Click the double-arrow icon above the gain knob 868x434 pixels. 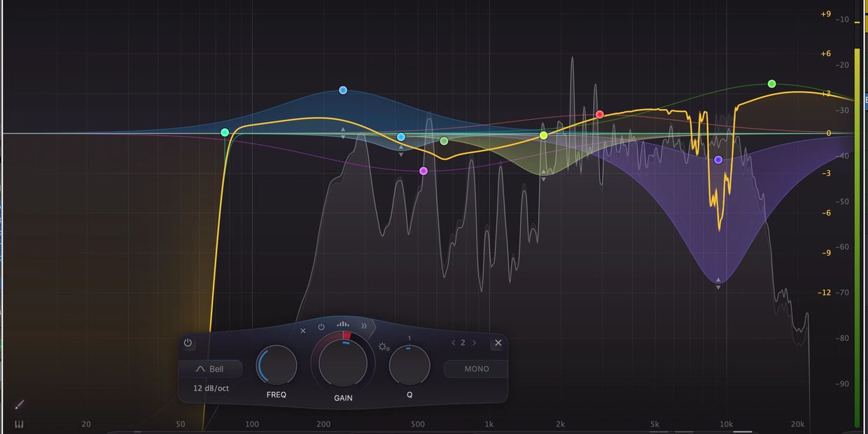(364, 326)
